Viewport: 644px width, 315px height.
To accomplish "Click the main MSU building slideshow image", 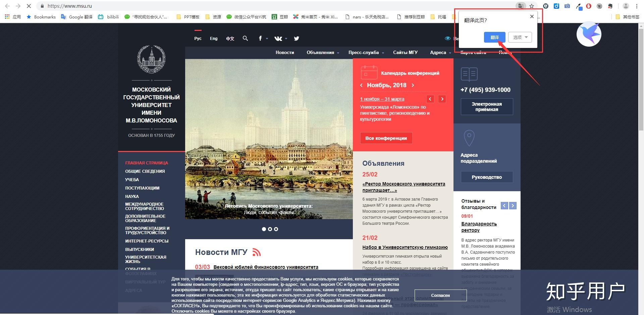I will pyautogui.click(x=269, y=139).
